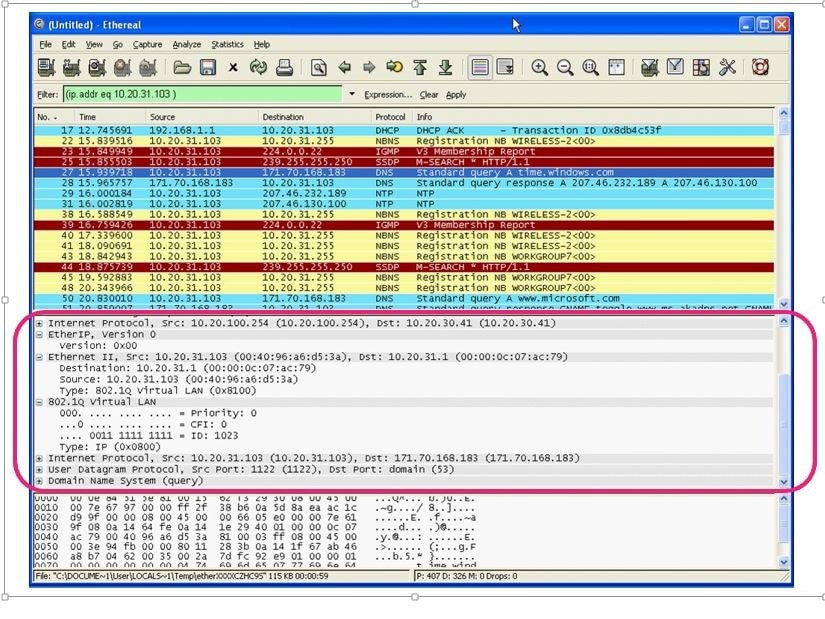Edit capture filters toolbar icon

point(650,67)
